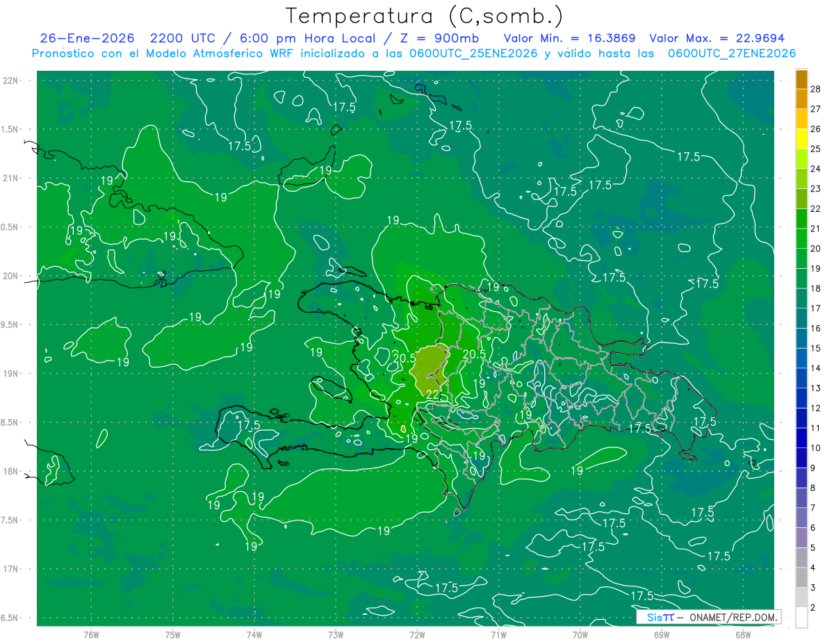
Task: Pick the white swatch below the 2 label
Action: [x=801, y=618]
